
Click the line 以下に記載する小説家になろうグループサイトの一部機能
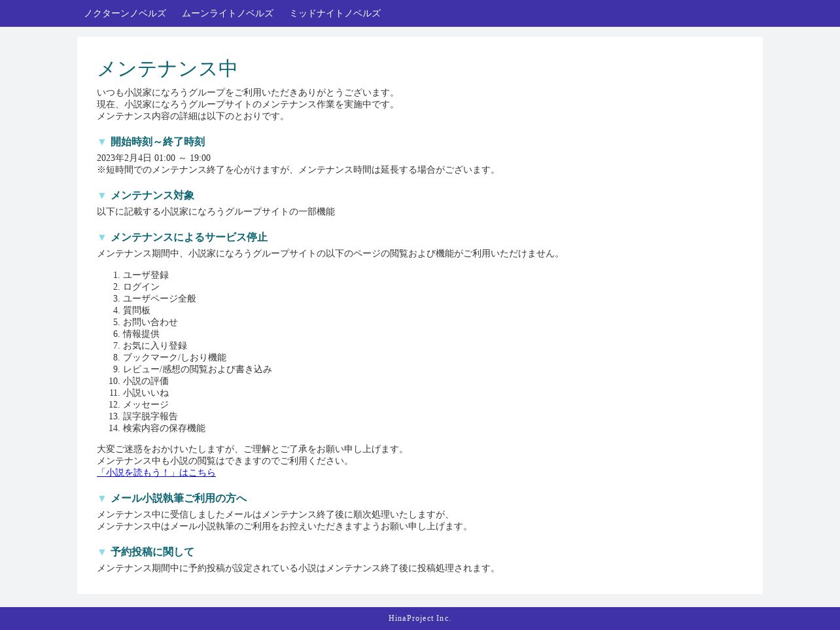(216, 212)
